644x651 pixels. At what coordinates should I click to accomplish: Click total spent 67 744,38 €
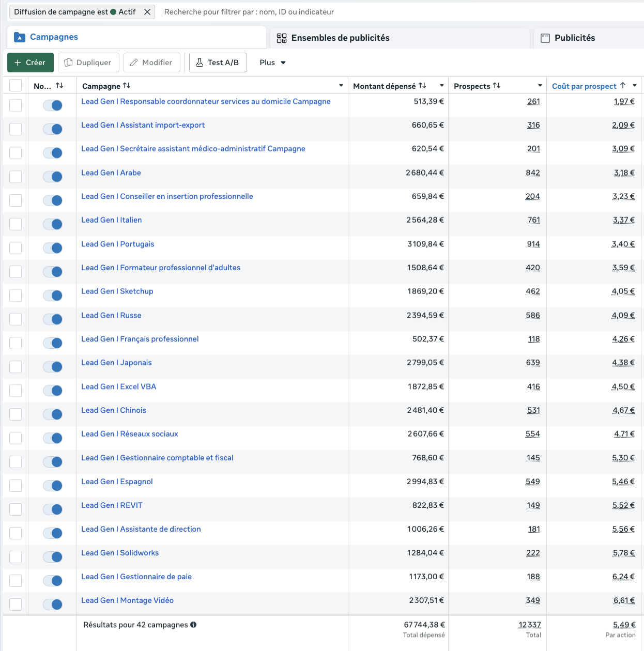click(424, 625)
